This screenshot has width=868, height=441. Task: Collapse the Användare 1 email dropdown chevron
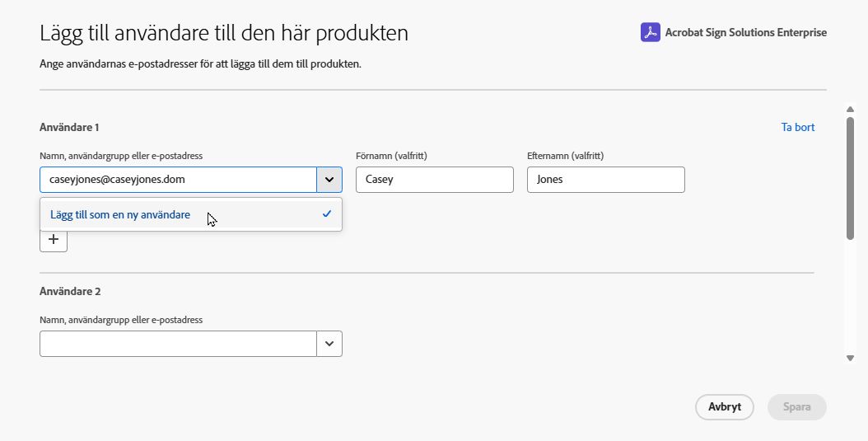click(x=329, y=180)
